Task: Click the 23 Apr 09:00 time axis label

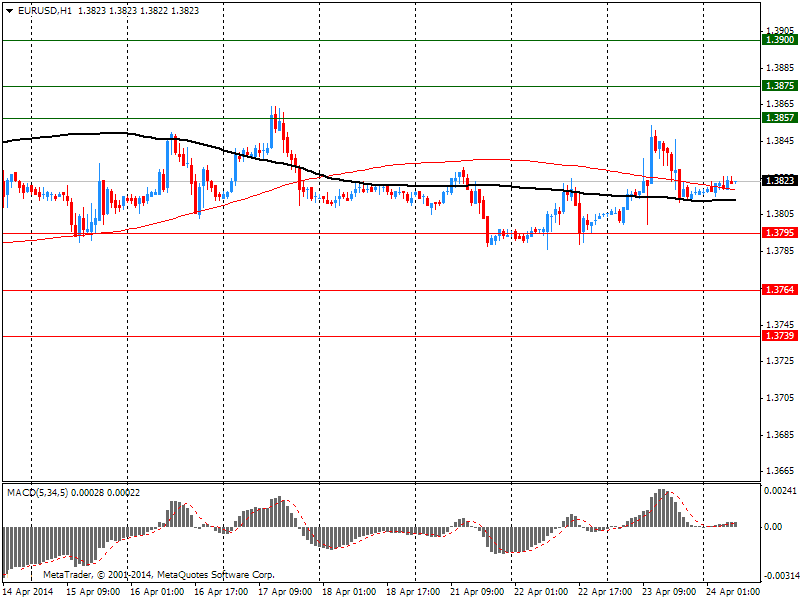Action: coord(669,592)
